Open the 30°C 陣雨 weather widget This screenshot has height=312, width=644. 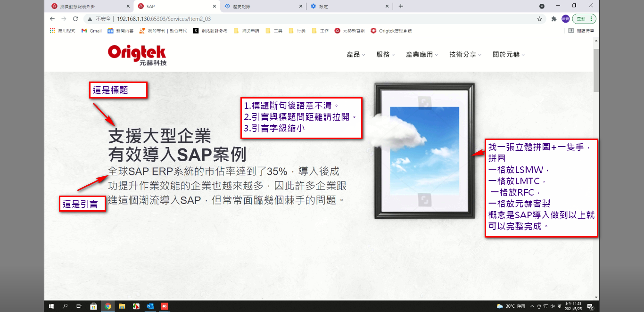511,306
